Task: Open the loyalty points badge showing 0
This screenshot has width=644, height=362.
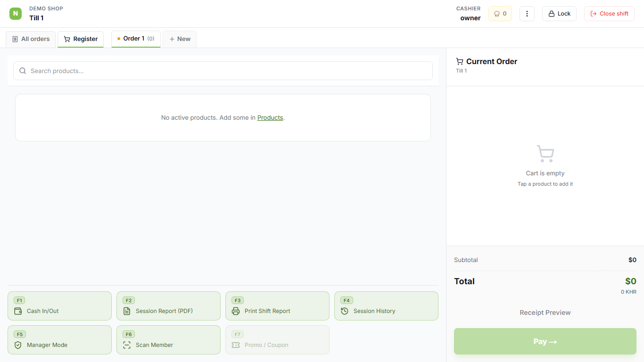Action: pyautogui.click(x=500, y=14)
